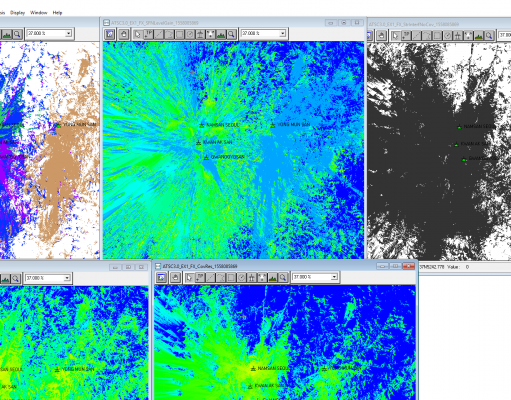This screenshot has width=511, height=400.
Task: Select the rectangle tool in SFNLevelGain window
Action: pos(179,34)
